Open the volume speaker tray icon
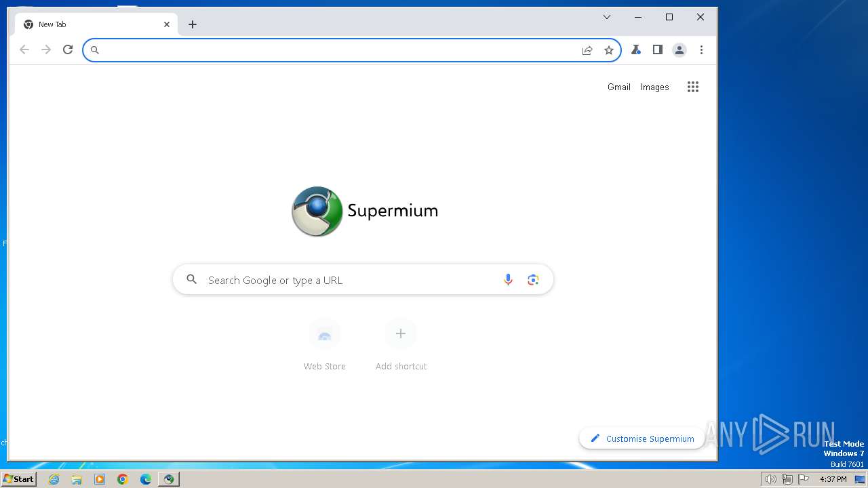Image resolution: width=868 pixels, height=488 pixels. pyautogui.click(x=770, y=479)
